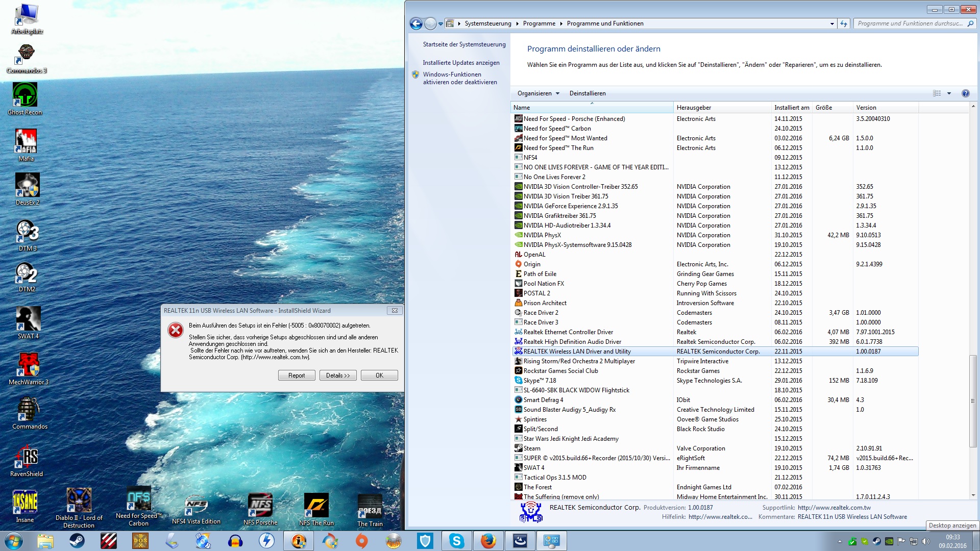This screenshot has height=551, width=980.
Task: Click the program list vertical scrollbar
Action: coord(973,400)
